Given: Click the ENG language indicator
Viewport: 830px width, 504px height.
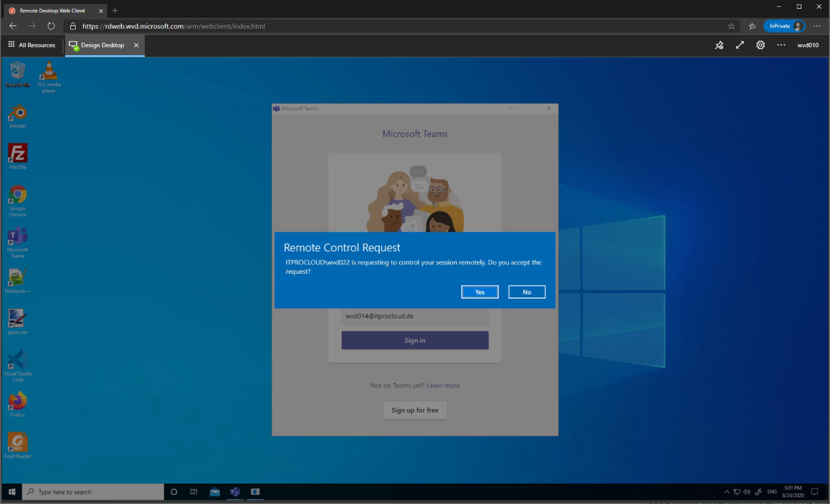Looking at the screenshot, I should tap(772, 492).
